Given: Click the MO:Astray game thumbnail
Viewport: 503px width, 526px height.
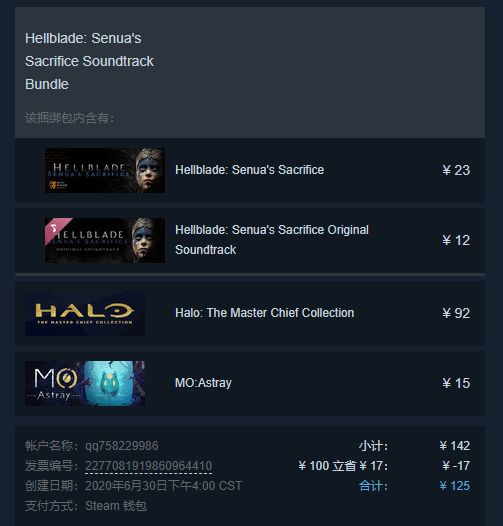Looking at the screenshot, I should (85, 383).
